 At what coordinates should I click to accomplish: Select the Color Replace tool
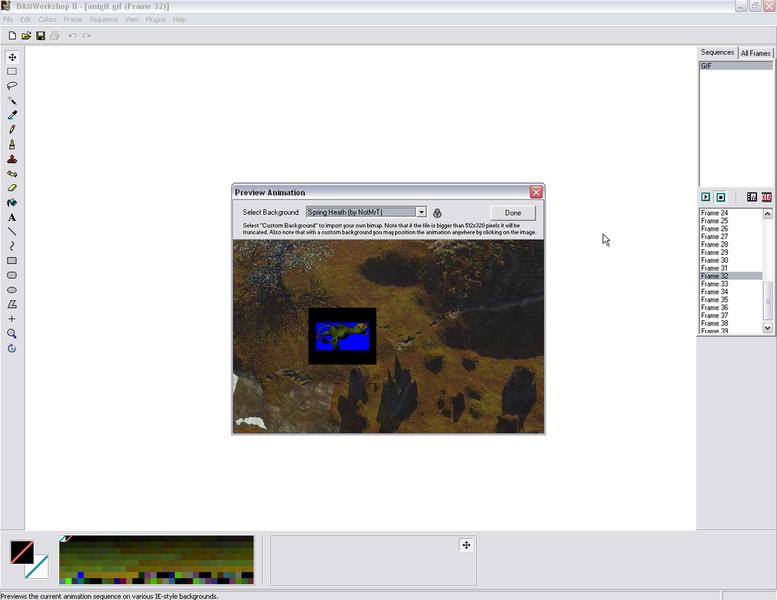pos(12,173)
